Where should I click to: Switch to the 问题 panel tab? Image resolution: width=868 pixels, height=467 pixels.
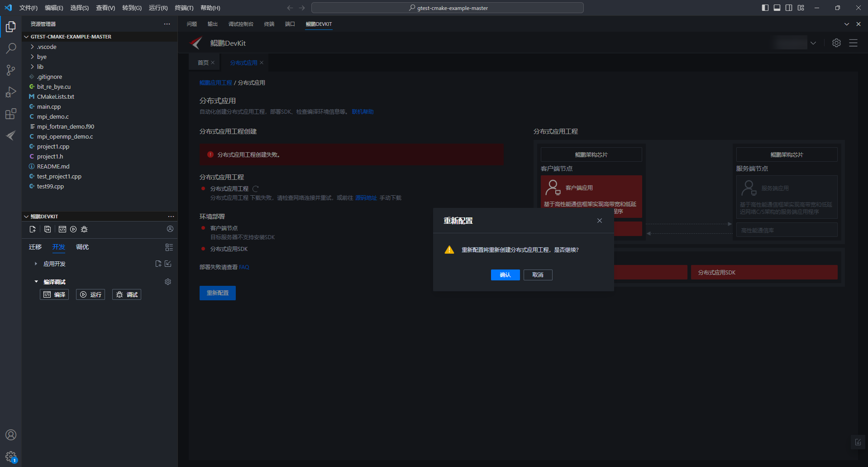coord(192,24)
